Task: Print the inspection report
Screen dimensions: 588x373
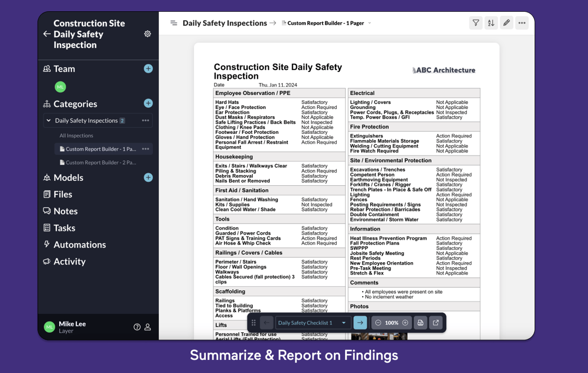Action: point(420,323)
